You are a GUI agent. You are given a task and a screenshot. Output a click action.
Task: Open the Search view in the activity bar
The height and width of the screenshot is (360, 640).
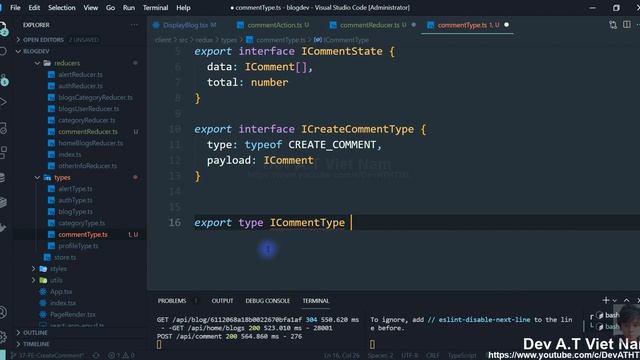(x=3, y=51)
